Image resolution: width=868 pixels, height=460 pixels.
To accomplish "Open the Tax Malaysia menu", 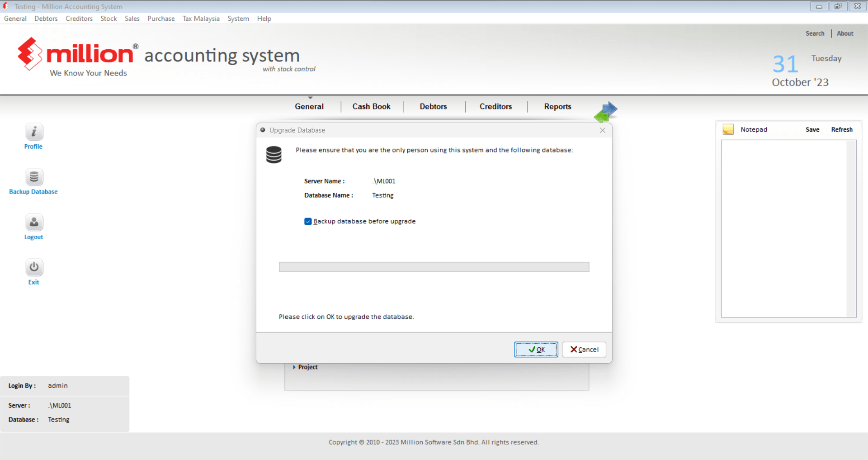I will click(201, 19).
